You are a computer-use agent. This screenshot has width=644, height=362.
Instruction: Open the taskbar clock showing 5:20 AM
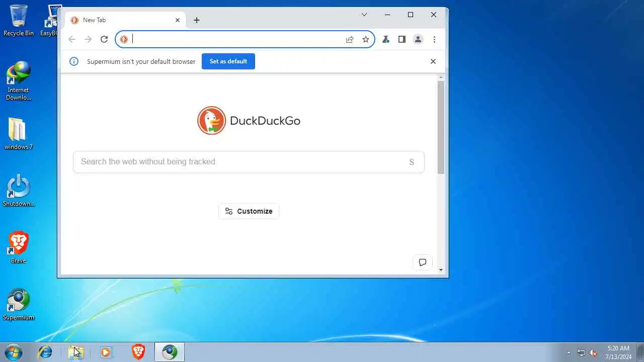click(618, 352)
